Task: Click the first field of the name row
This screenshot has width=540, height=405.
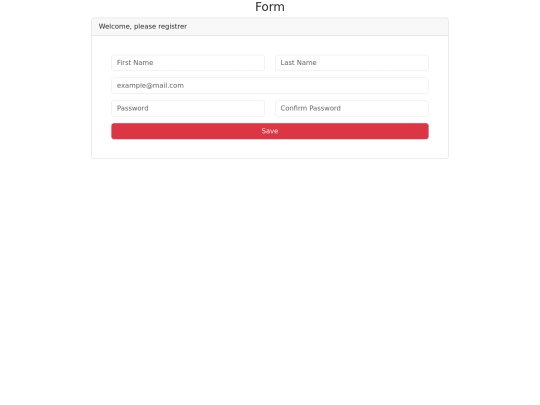Action: click(188, 63)
